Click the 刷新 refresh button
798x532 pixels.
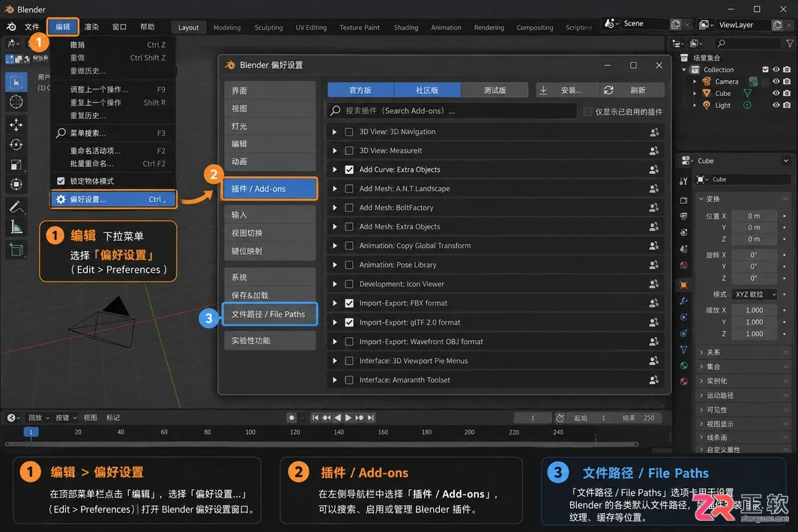tap(632, 90)
